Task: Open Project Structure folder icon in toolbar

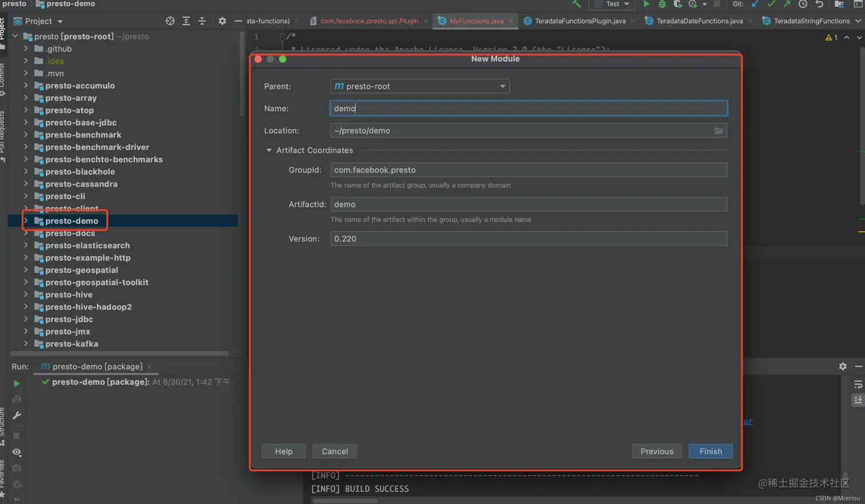Action: 839,4
